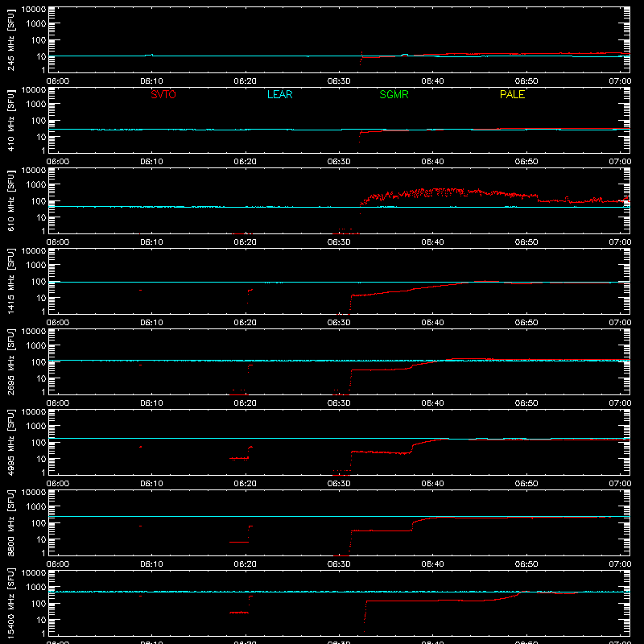644x644 pixels.
Task: Select the 15400 MHz [SFU] axis title
Action: [10, 603]
